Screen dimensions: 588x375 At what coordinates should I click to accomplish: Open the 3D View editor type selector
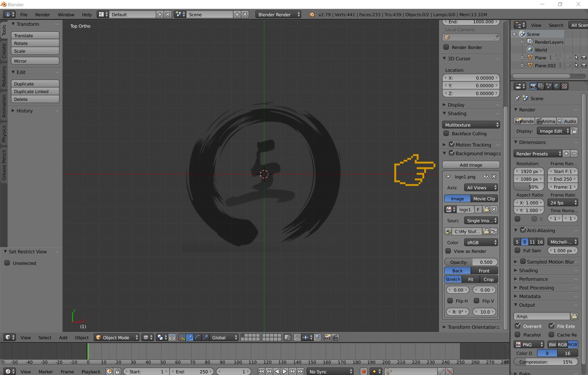tap(9, 337)
